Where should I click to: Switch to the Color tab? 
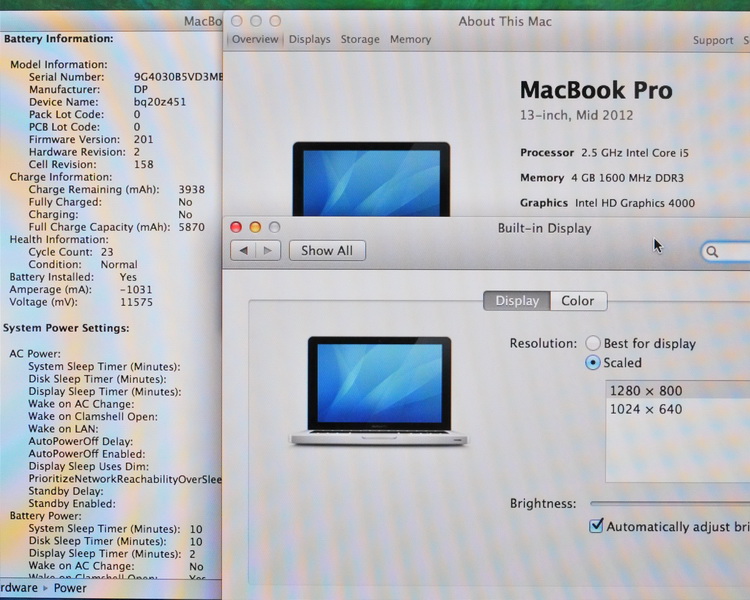tap(578, 301)
